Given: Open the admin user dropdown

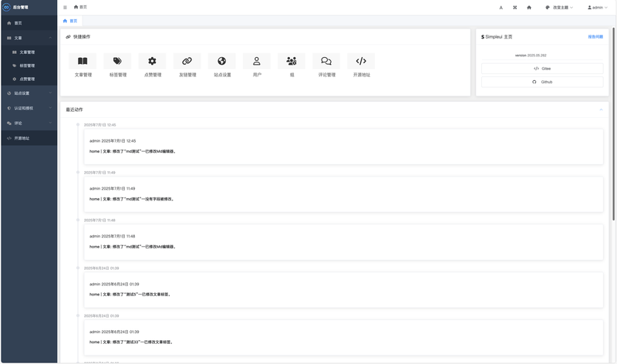Looking at the screenshot, I should (x=597, y=8).
